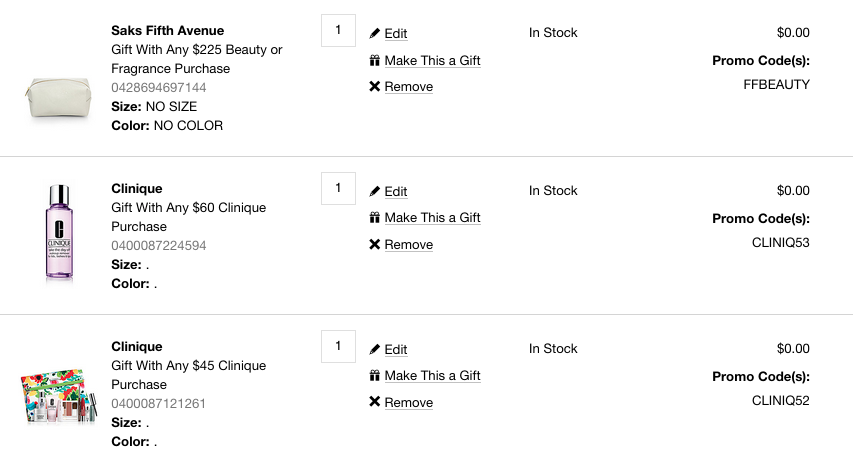Viewport: 853px width, 471px height.
Task: Focus the quantity box for the $45 Clinique gift
Action: pyautogui.click(x=338, y=346)
